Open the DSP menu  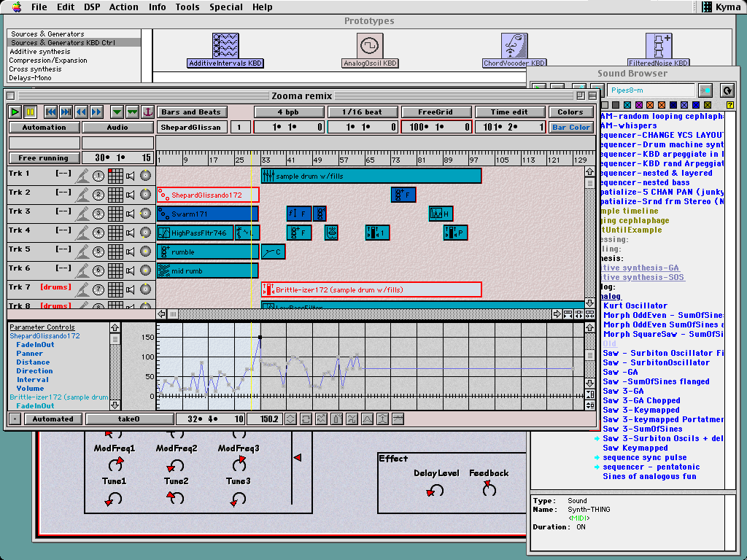click(92, 7)
